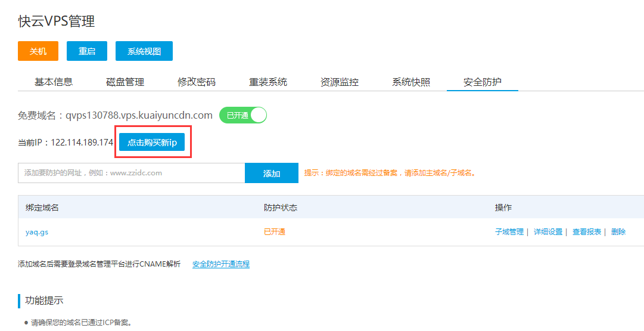Open the 磁盘管理 tab
This screenshot has width=644, height=331.
[x=125, y=82]
